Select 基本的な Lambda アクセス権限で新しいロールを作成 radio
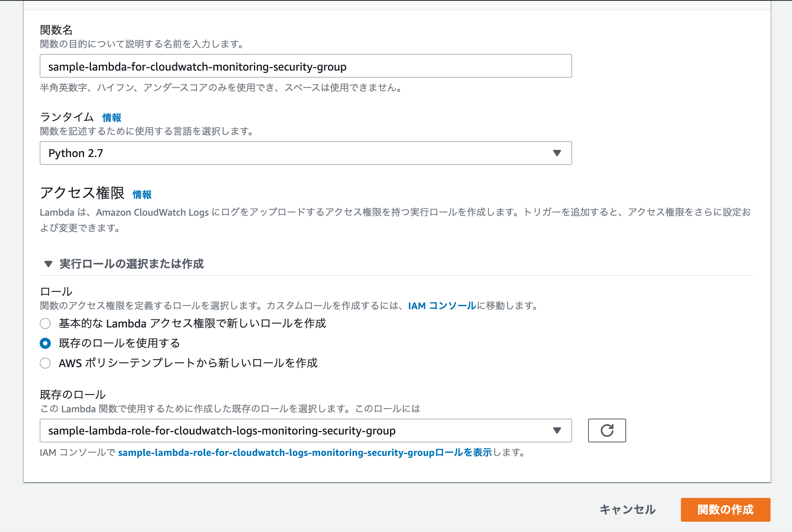This screenshot has width=792, height=532. click(x=45, y=323)
